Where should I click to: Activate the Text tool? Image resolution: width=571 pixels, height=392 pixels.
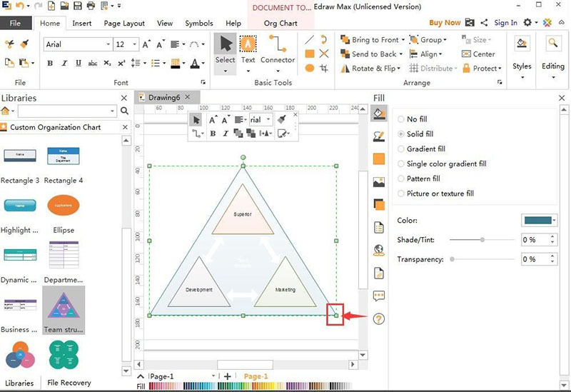tap(248, 49)
